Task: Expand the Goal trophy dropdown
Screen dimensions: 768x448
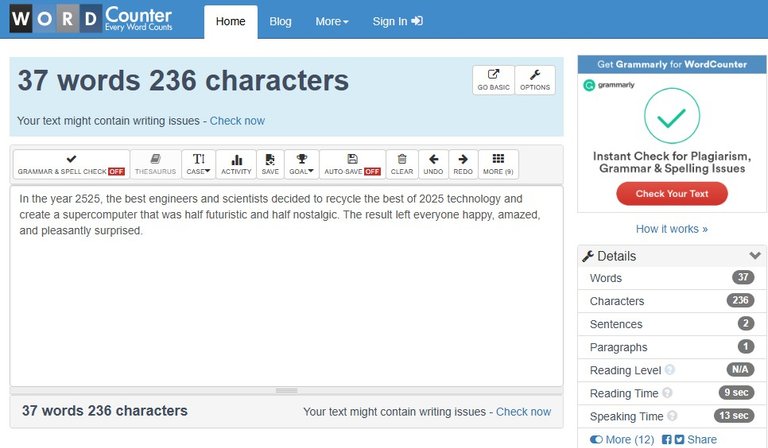Action: (301, 165)
